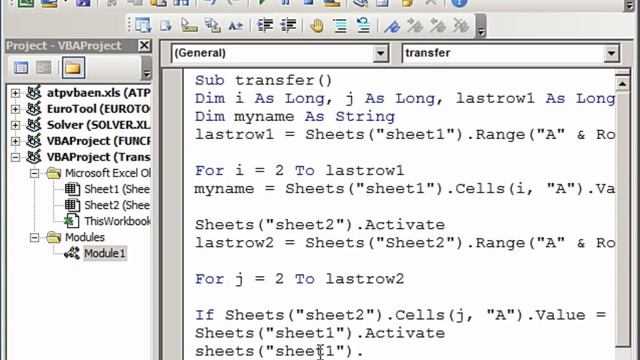Viewport: 640px width, 360px height.
Task: Select Sheet2 in the project tree
Action: 117,205
